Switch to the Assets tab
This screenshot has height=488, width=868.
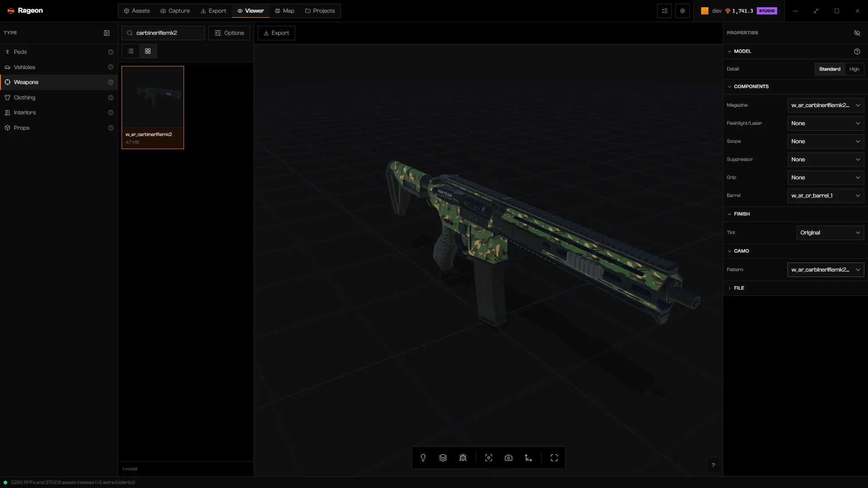(x=137, y=11)
